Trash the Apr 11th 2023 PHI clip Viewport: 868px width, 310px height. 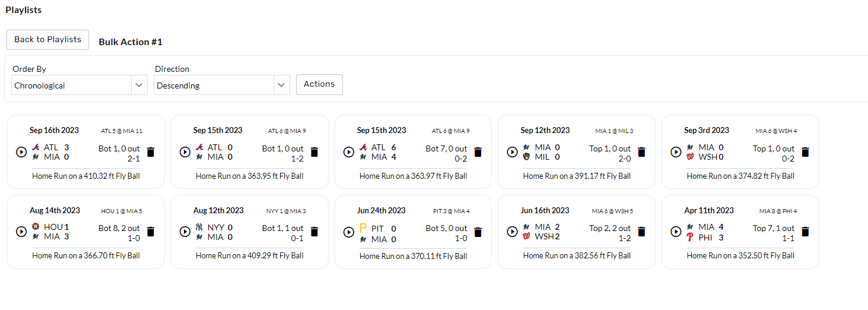[805, 232]
